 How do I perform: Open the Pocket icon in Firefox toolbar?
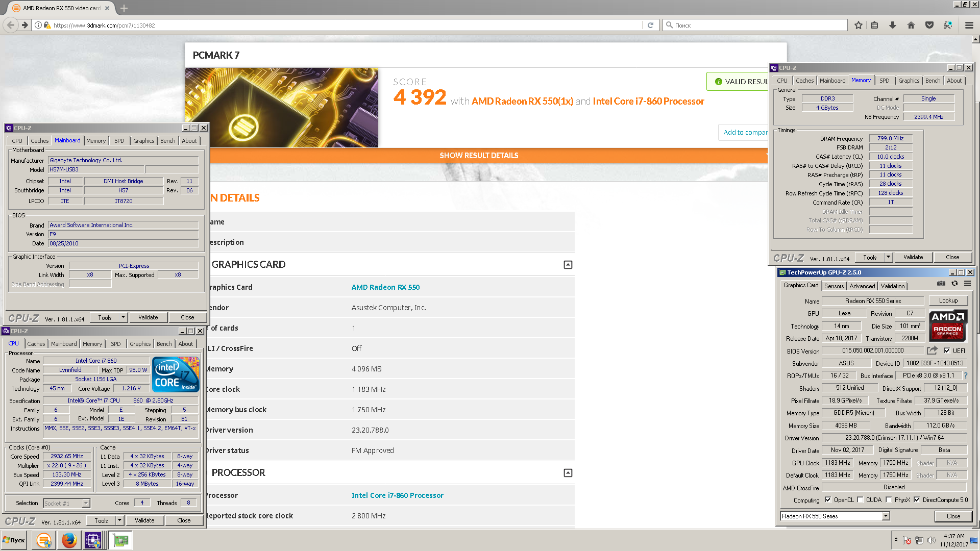click(x=929, y=25)
